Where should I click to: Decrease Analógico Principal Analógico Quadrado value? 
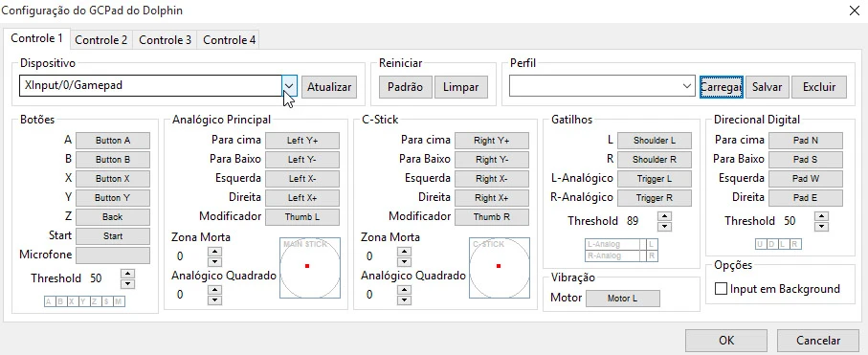(x=214, y=300)
